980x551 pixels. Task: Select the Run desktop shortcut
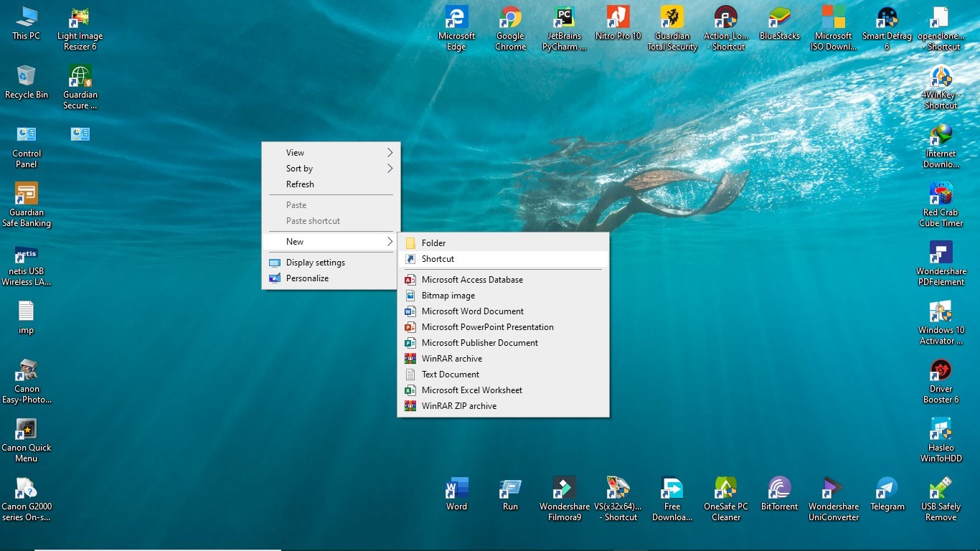pos(510,494)
